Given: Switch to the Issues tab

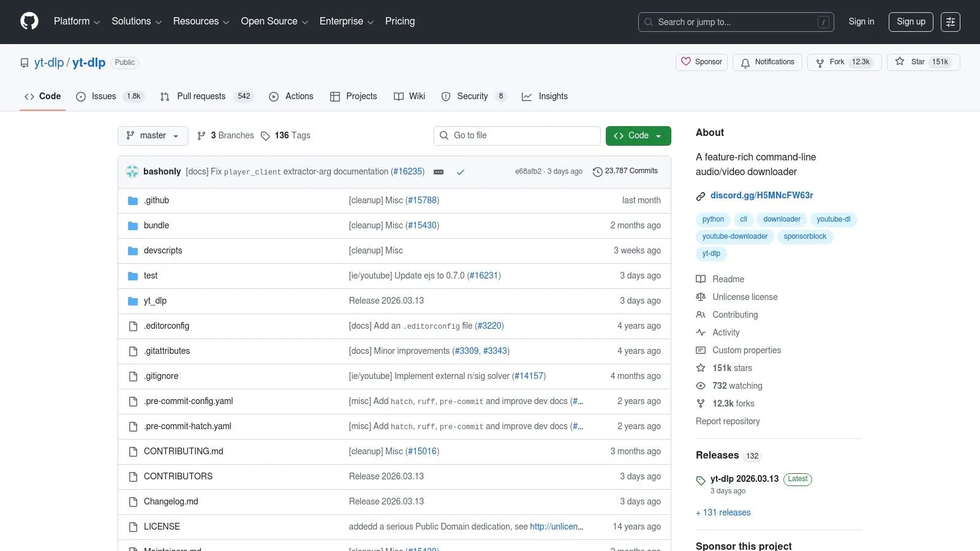Looking at the screenshot, I should pos(104,96).
